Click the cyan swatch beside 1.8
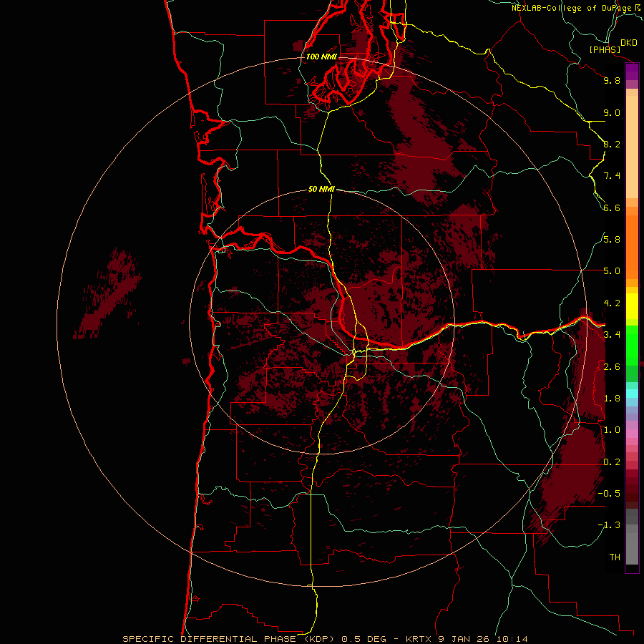644x644 pixels. click(632, 394)
